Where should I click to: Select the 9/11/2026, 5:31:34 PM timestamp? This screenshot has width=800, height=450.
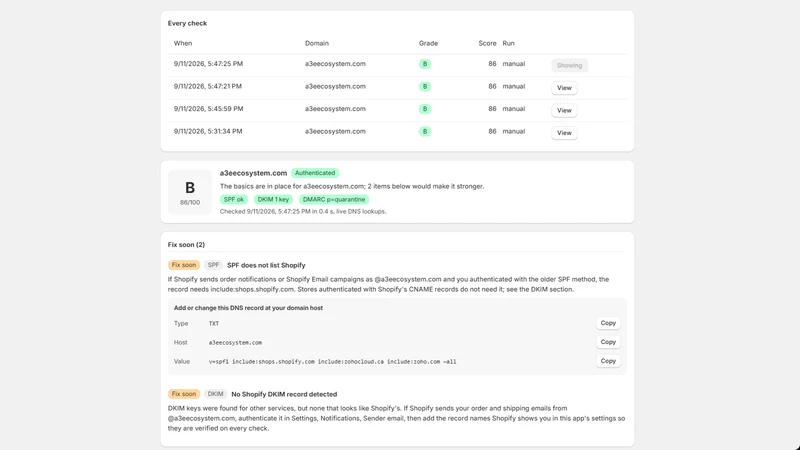(208, 131)
